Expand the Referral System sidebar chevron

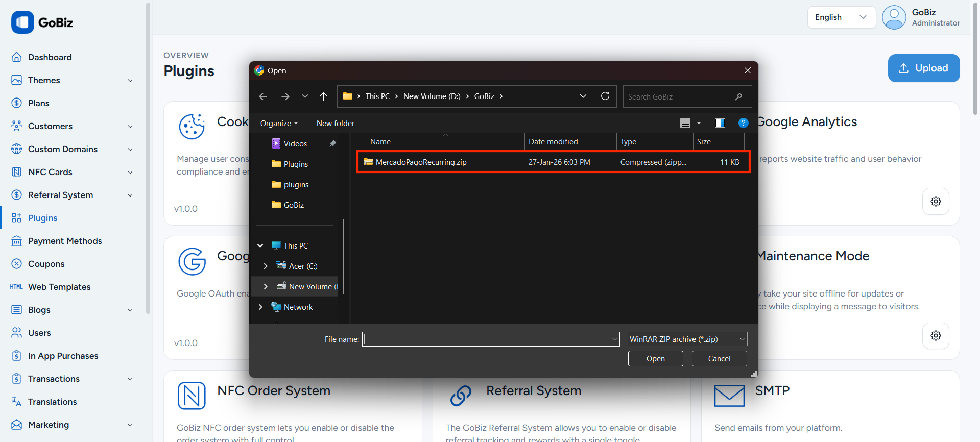point(130,195)
